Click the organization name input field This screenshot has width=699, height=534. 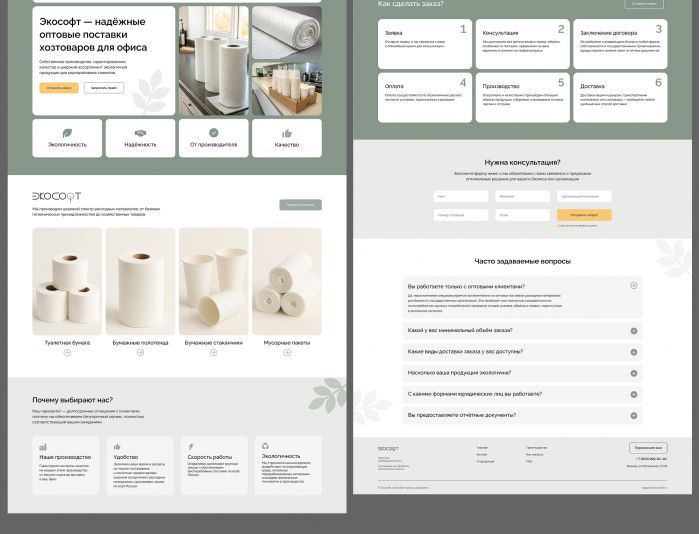pyautogui.click(x=584, y=196)
